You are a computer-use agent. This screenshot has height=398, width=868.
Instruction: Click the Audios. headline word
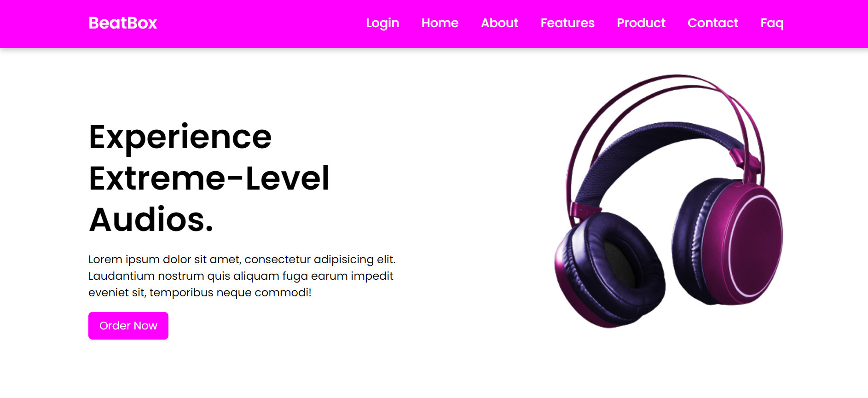(151, 219)
